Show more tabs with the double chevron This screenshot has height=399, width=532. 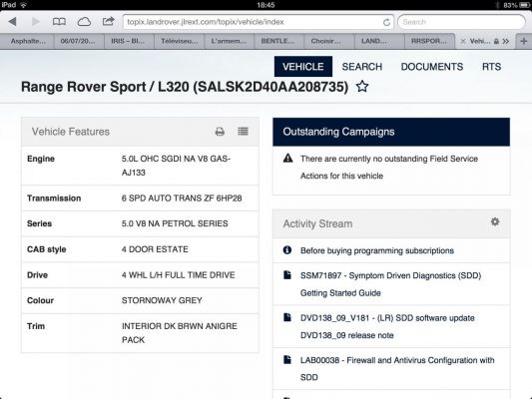tap(506, 41)
